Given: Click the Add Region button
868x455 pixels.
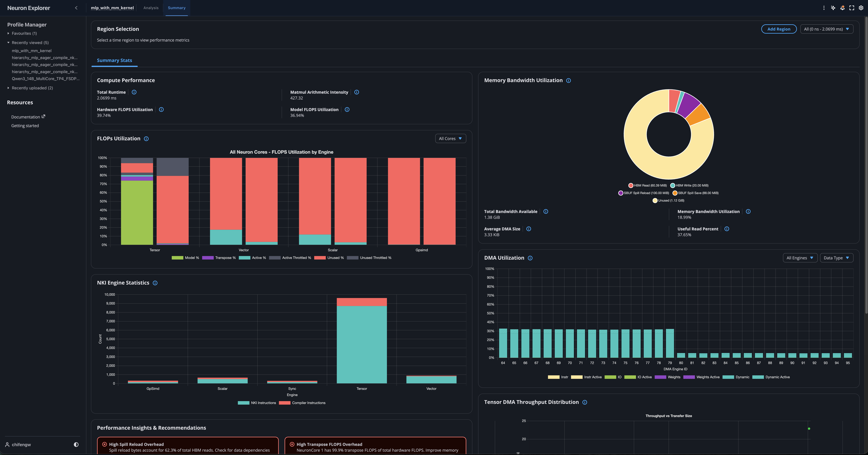Looking at the screenshot, I should click(779, 29).
